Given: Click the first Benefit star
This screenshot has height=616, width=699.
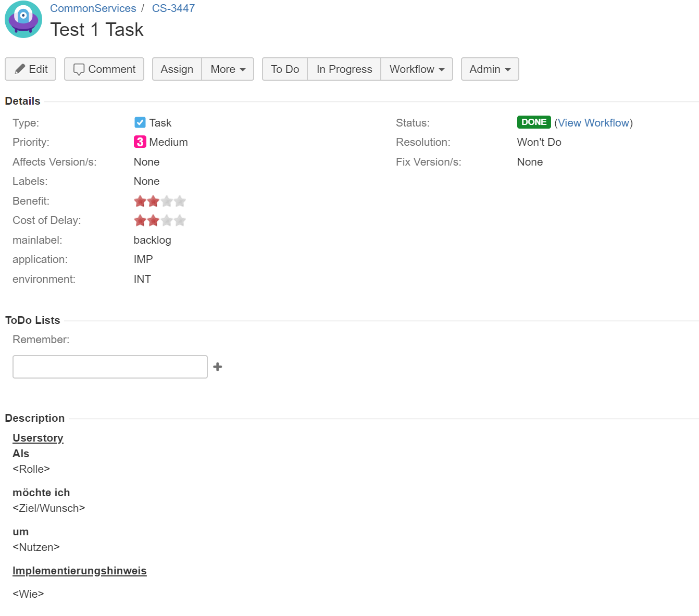Looking at the screenshot, I should [x=140, y=201].
